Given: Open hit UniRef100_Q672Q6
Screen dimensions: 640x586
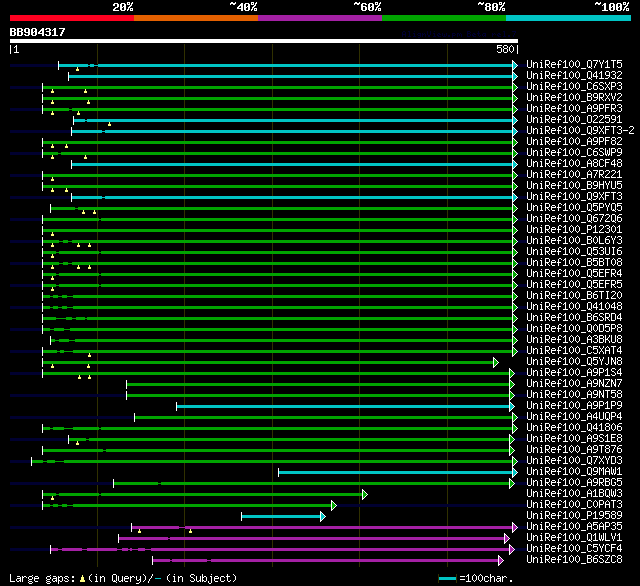Looking at the screenshot, I should coord(574,219).
